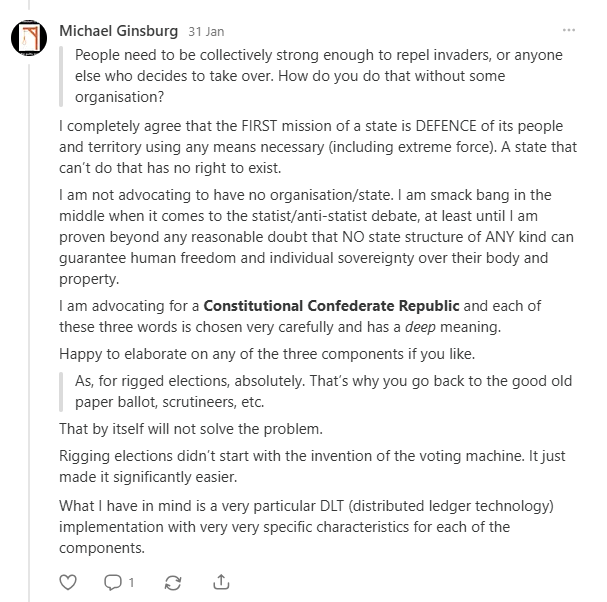Click the reply count number "1"
607x602 pixels.
pos(131,580)
